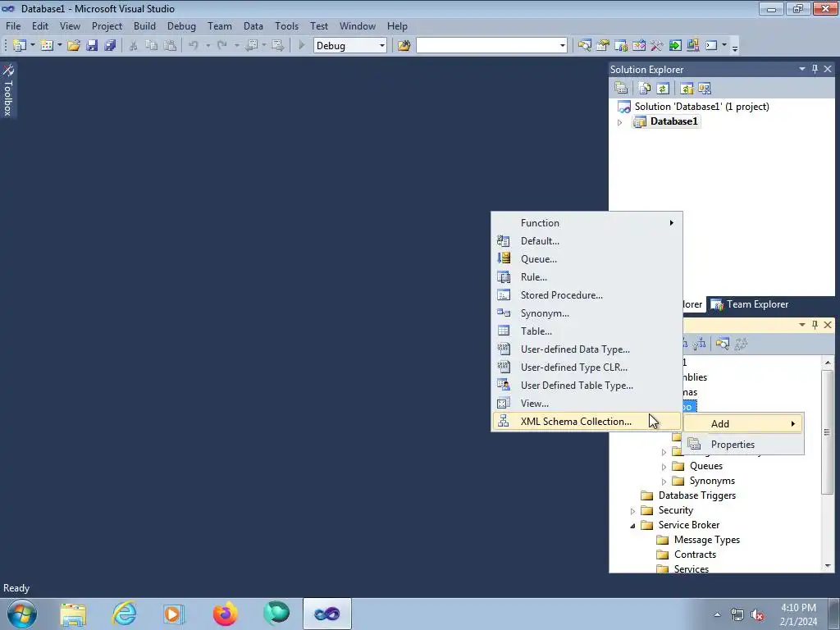Open Solution Explorer window position dropdown
Viewport: 840px width, 630px height.
coord(802,69)
